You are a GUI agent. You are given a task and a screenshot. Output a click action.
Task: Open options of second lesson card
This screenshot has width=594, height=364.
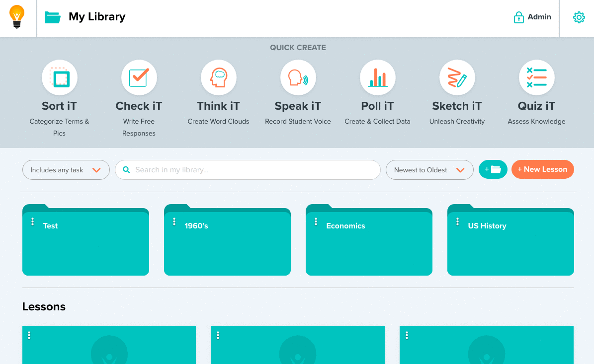pos(218,335)
